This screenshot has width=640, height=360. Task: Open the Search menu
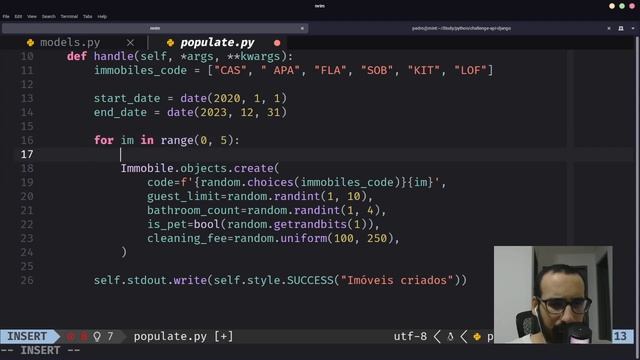point(48,16)
